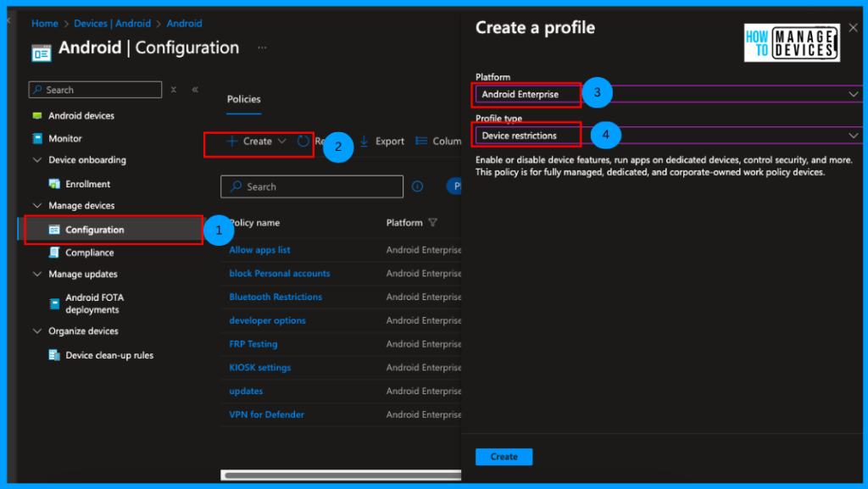Click the Export download icon
868x489 pixels.
364,141
